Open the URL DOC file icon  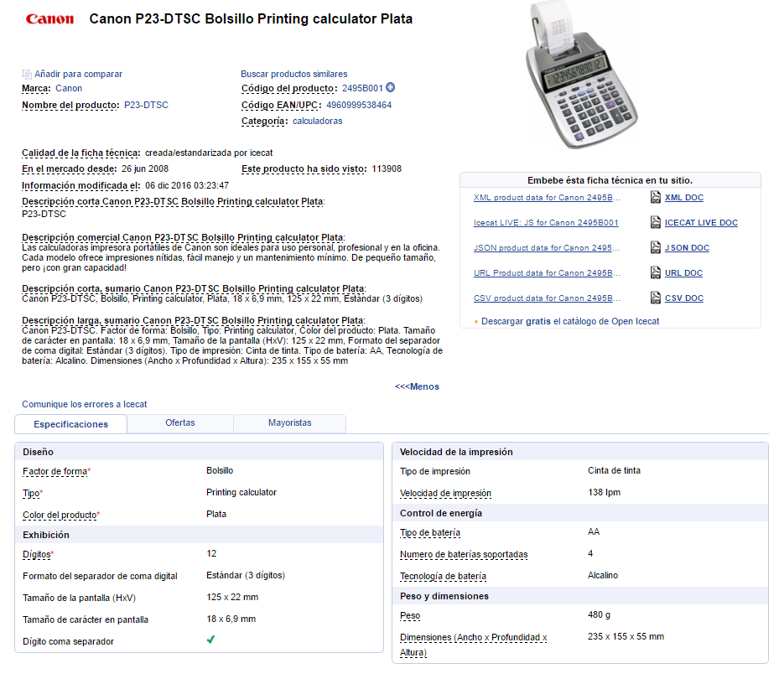657,273
